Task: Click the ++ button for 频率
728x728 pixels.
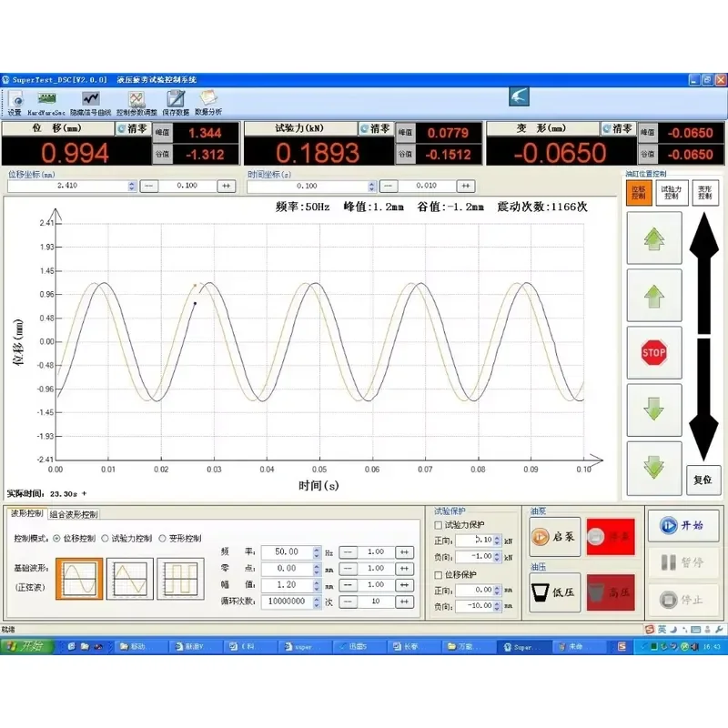Action: 404,552
